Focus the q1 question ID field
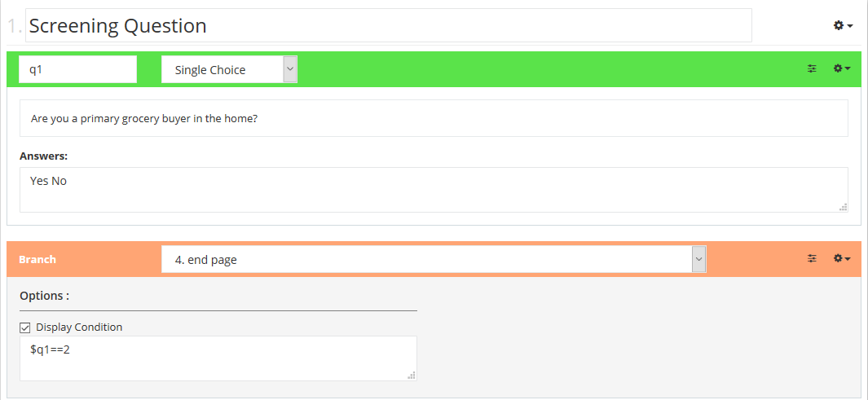This screenshot has height=400, width=868. point(77,69)
